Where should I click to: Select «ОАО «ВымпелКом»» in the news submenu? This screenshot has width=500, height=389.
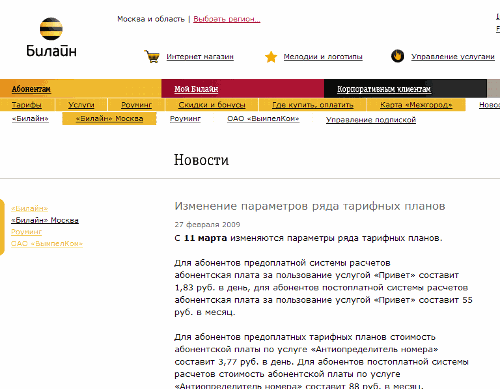point(263,119)
